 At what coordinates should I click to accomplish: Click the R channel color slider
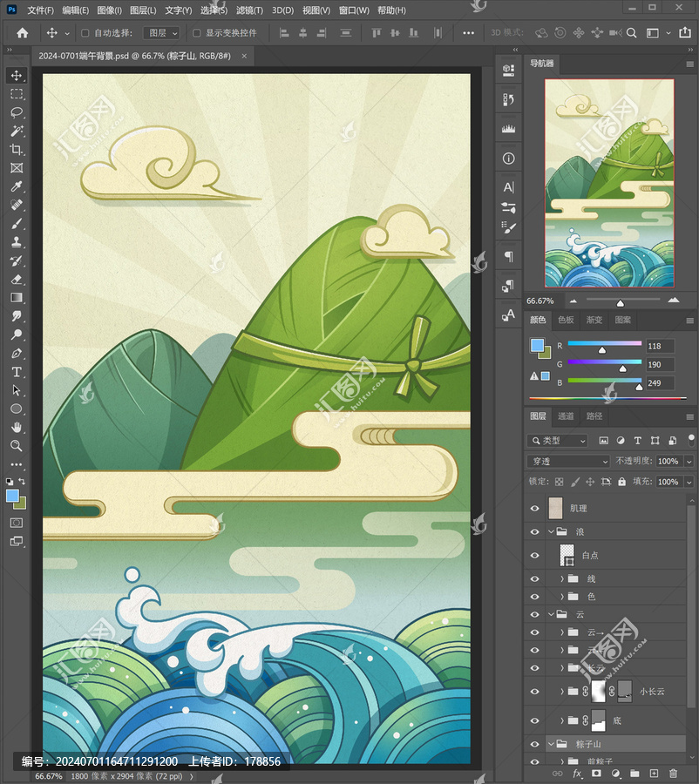[x=604, y=343]
